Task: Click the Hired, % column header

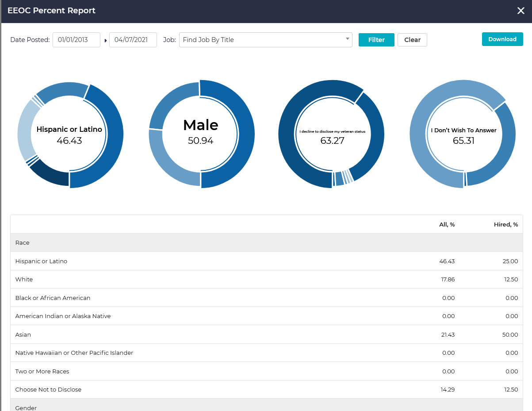Action: coord(505,224)
